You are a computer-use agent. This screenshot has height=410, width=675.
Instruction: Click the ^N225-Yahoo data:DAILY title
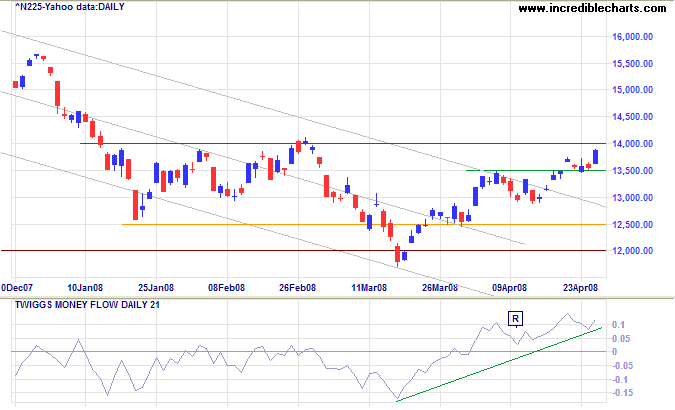tap(70, 7)
